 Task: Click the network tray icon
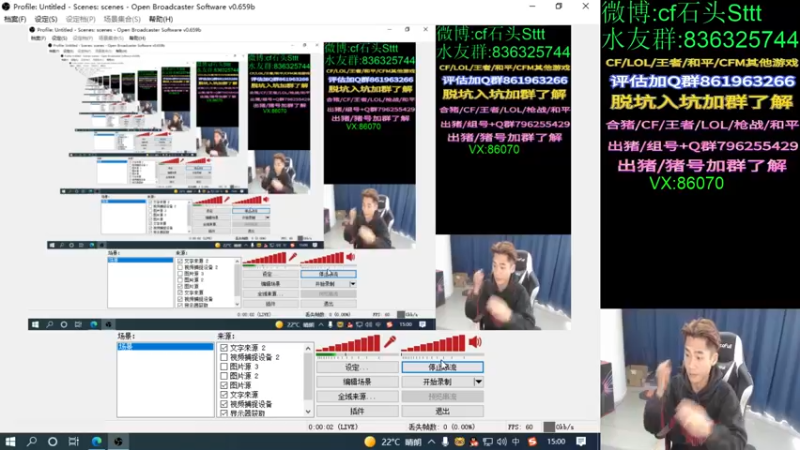click(488, 442)
